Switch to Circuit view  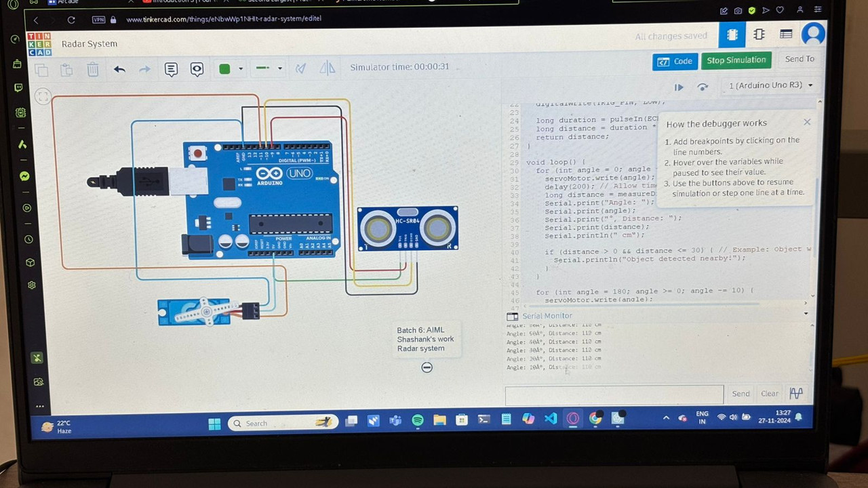click(x=732, y=34)
